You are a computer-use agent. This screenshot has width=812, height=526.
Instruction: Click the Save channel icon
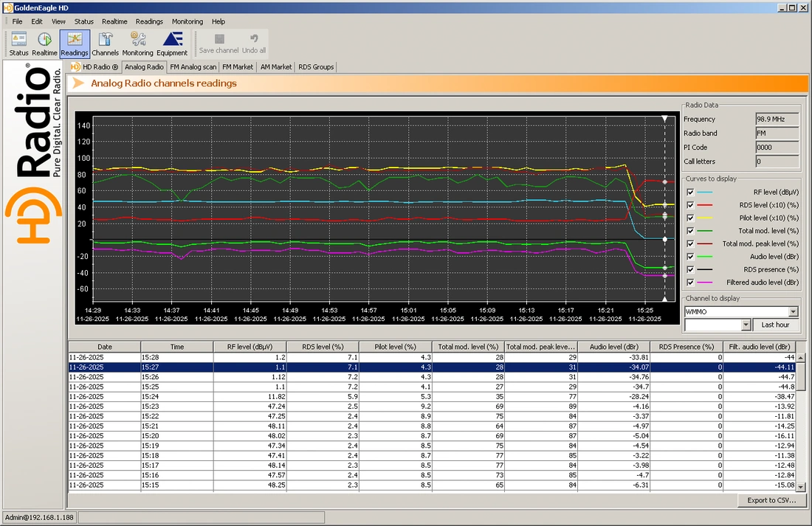219,44
